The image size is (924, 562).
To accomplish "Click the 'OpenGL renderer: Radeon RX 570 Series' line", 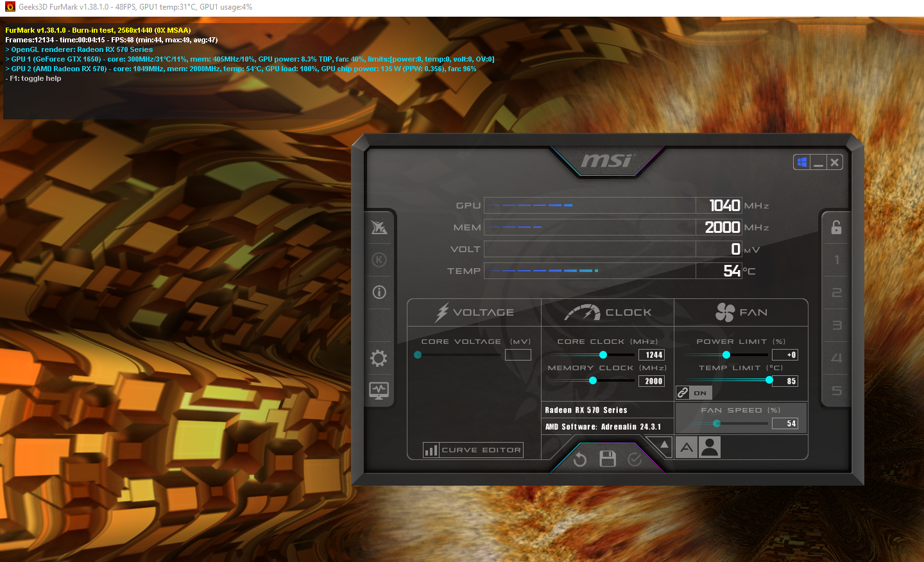I will point(79,49).
